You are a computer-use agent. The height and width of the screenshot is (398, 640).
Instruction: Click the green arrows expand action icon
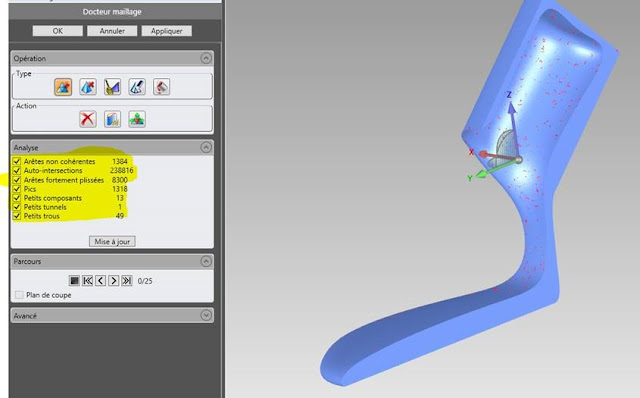(x=137, y=119)
